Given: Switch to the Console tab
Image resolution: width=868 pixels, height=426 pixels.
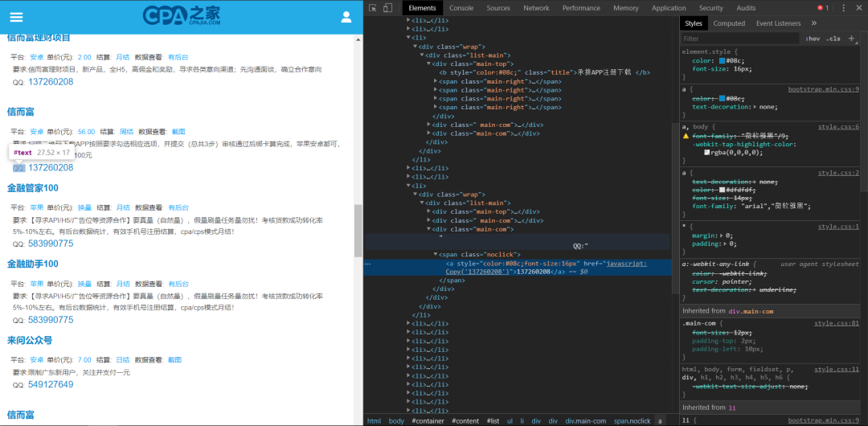Looking at the screenshot, I should click(x=461, y=8).
